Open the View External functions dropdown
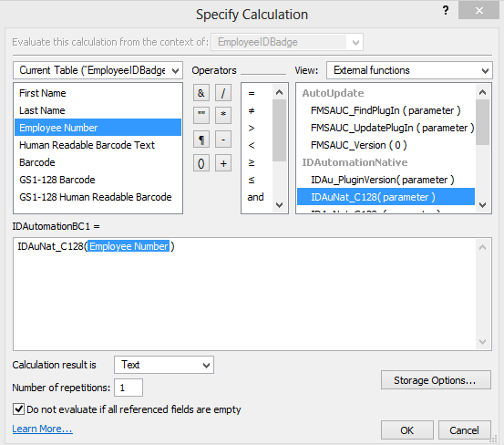This screenshot has height=445, width=504. click(x=409, y=70)
